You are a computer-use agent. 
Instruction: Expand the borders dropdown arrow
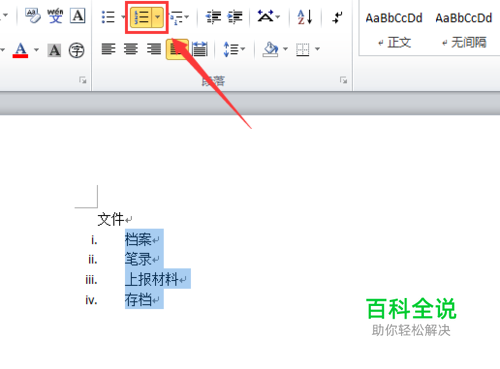pyautogui.click(x=317, y=49)
